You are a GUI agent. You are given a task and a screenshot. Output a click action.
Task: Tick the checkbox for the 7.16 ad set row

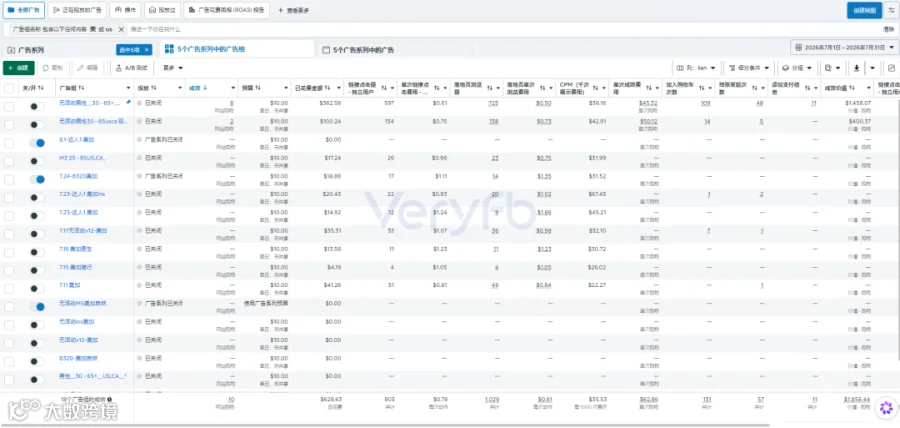click(x=9, y=252)
